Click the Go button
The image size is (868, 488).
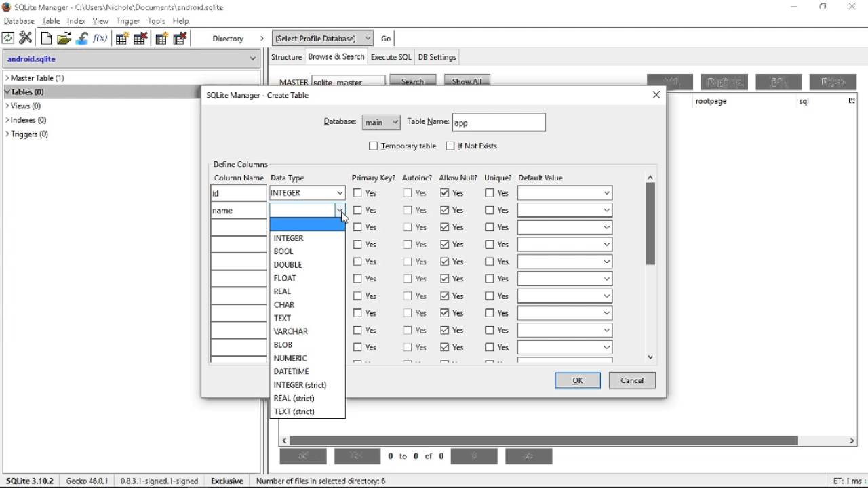[x=386, y=39]
